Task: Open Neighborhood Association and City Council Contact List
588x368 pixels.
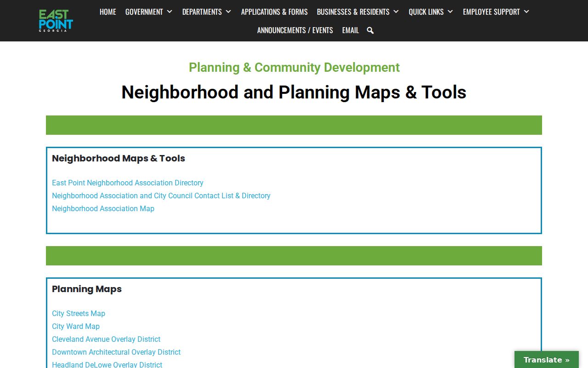Action: click(x=161, y=195)
